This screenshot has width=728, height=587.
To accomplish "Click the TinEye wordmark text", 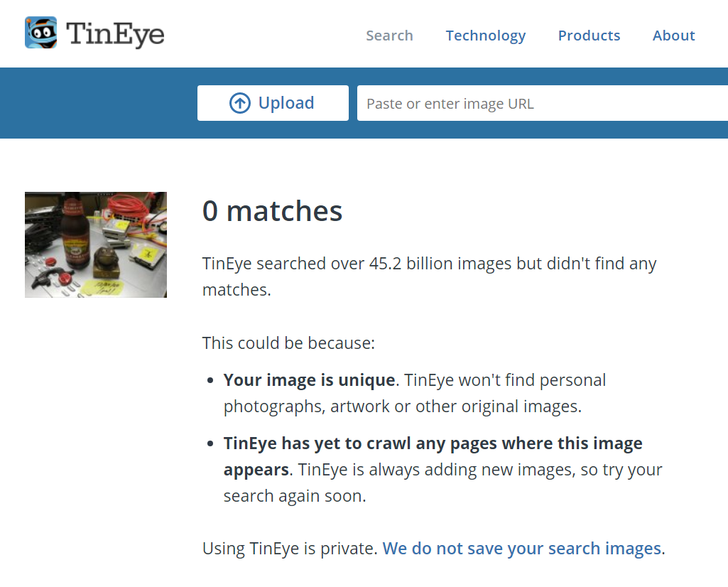I will (115, 34).
